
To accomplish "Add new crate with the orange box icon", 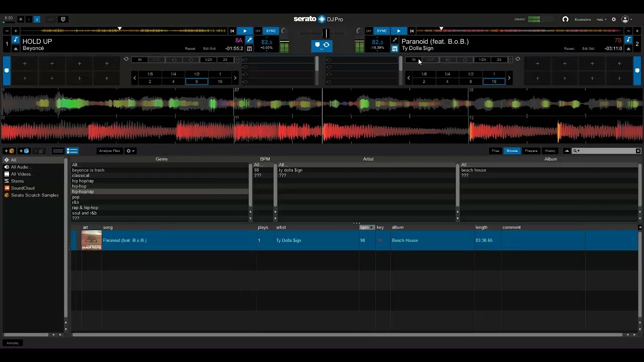I will coord(10,151).
